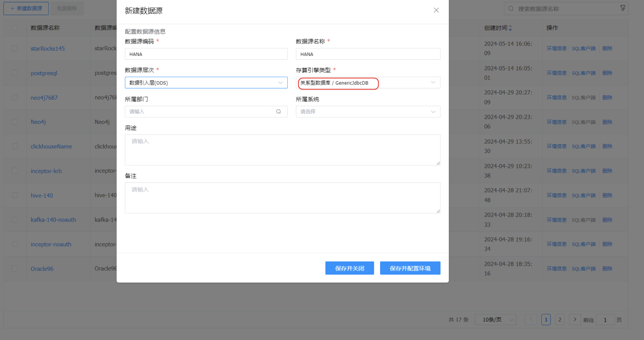Check the starRocks145 row checkbox

click(x=15, y=48)
